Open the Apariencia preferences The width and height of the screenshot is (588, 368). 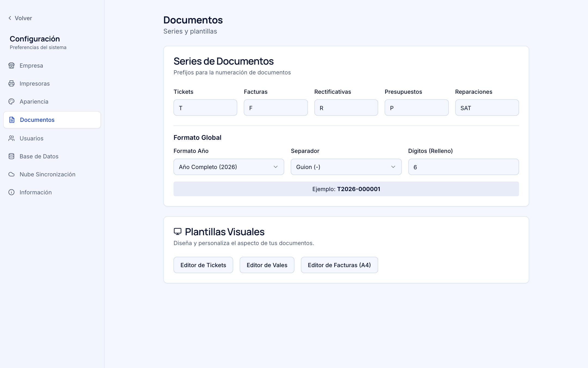click(x=52, y=101)
